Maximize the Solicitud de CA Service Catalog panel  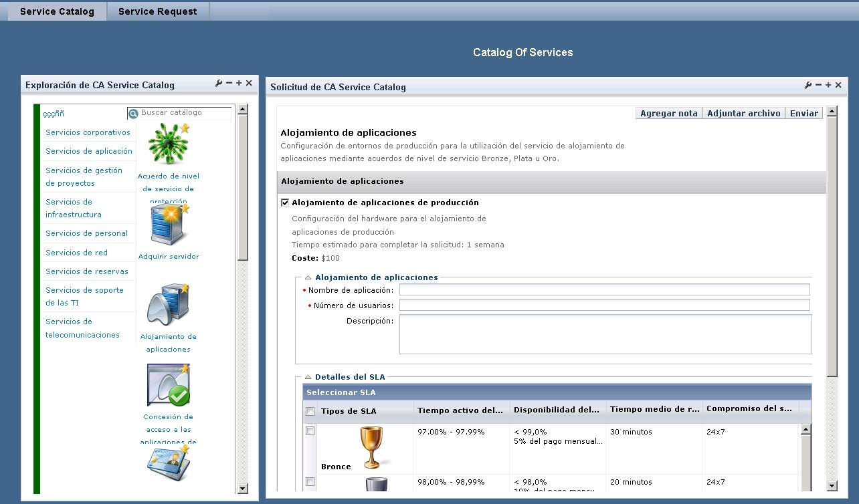828,86
